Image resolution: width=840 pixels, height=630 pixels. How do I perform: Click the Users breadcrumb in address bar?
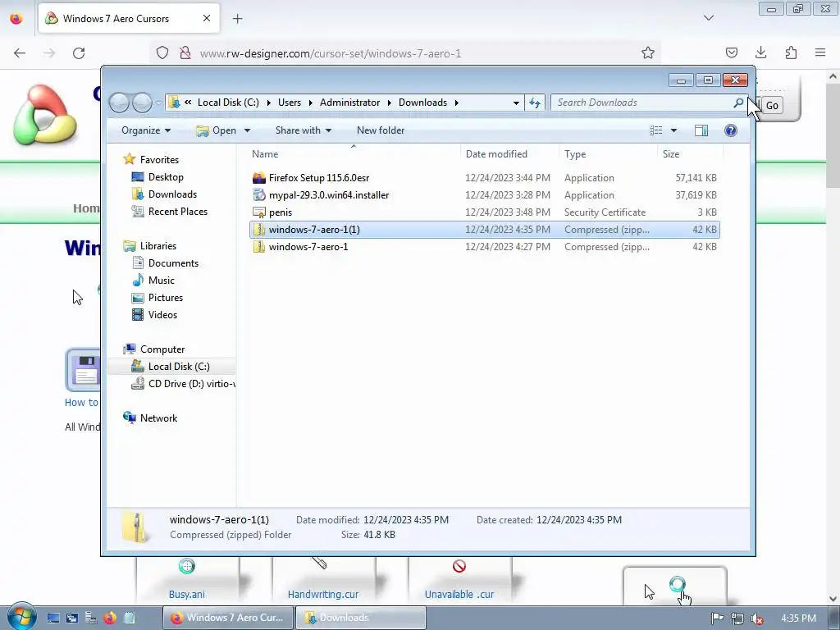290,103
